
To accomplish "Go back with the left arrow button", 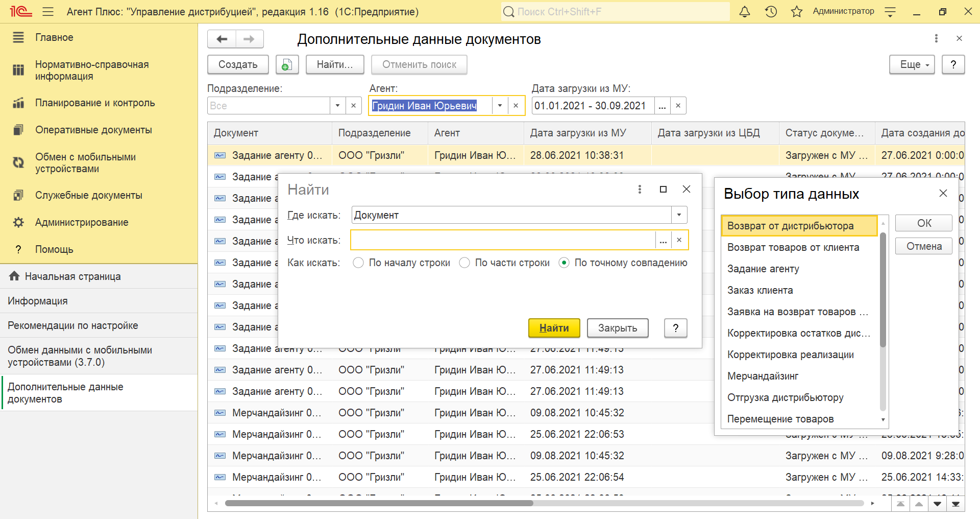I will click(222, 39).
